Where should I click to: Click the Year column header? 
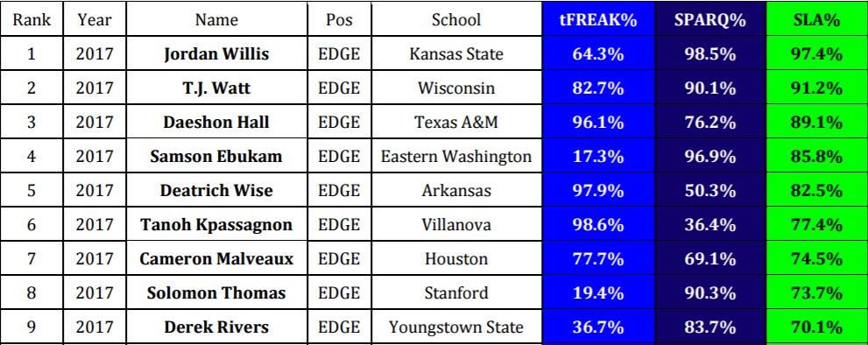click(x=95, y=19)
